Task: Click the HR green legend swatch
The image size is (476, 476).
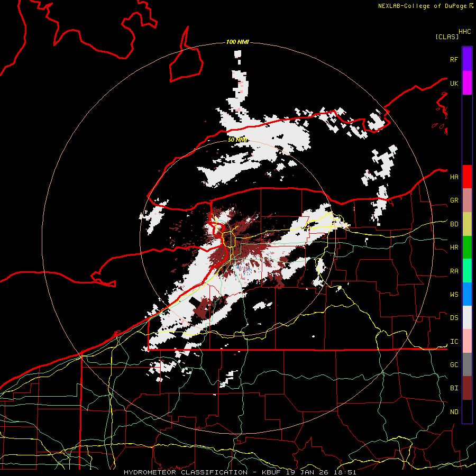Action: click(x=467, y=248)
